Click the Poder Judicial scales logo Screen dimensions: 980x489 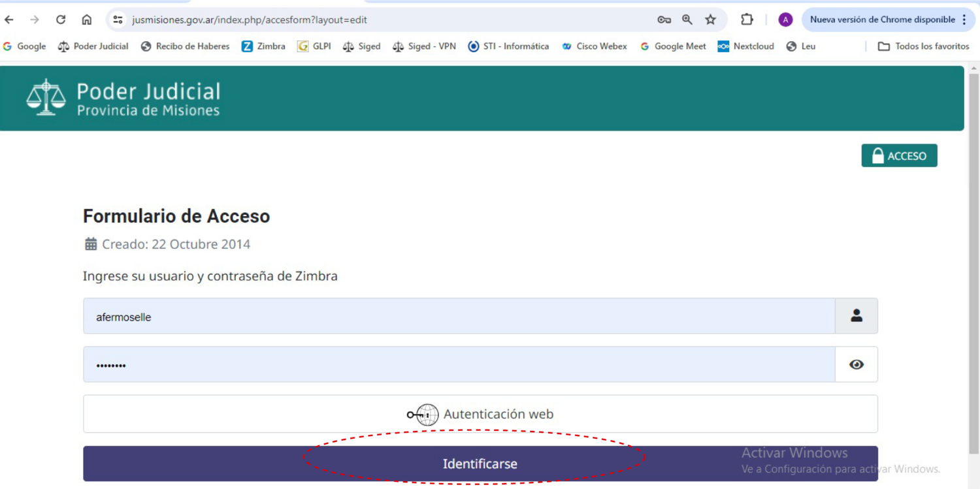[x=46, y=97]
